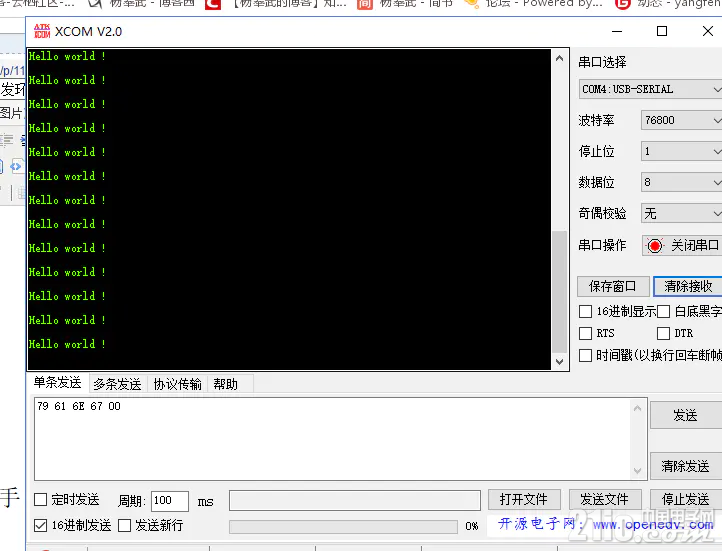Viewport: 722px width, 551px height.
Task: Click the 打开文件 open file button
Action: [x=524, y=499]
